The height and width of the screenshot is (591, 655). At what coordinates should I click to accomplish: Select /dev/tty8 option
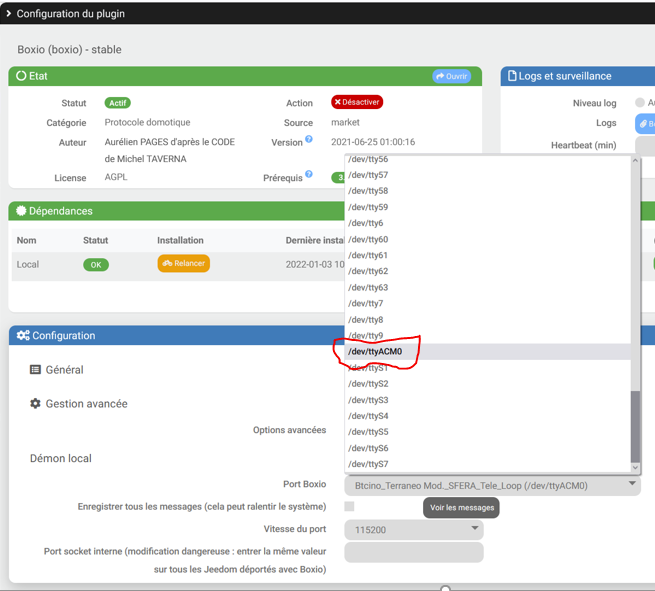(x=487, y=320)
